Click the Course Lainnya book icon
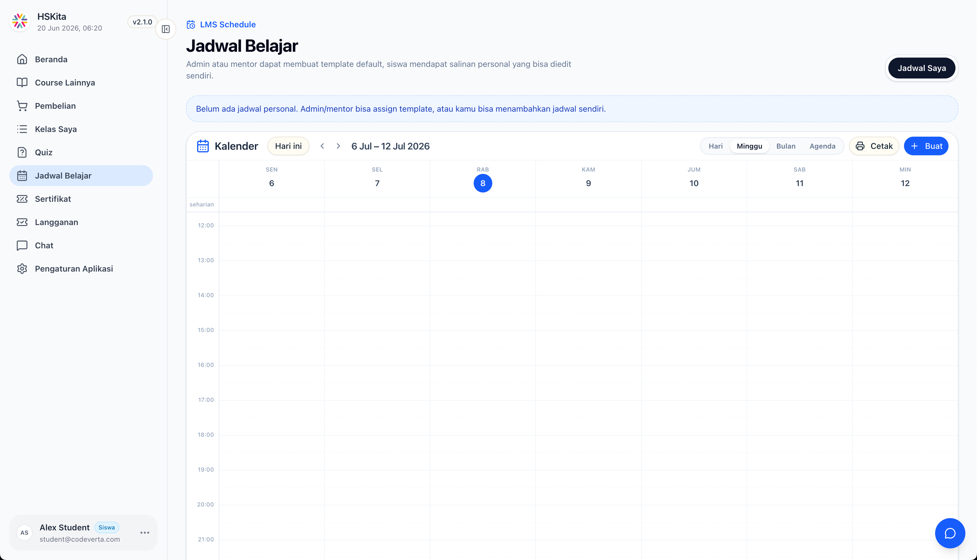 (22, 82)
